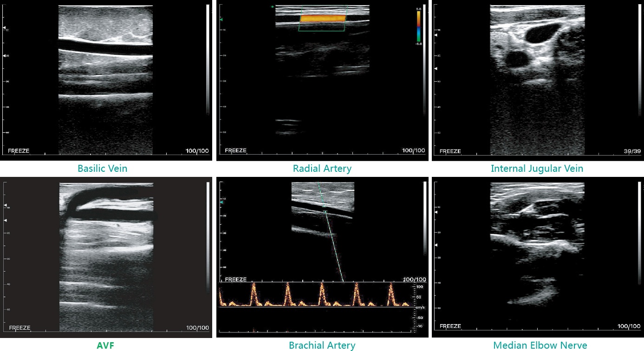Click the Radial Artery caption
This screenshot has width=644, height=351.
click(x=322, y=169)
